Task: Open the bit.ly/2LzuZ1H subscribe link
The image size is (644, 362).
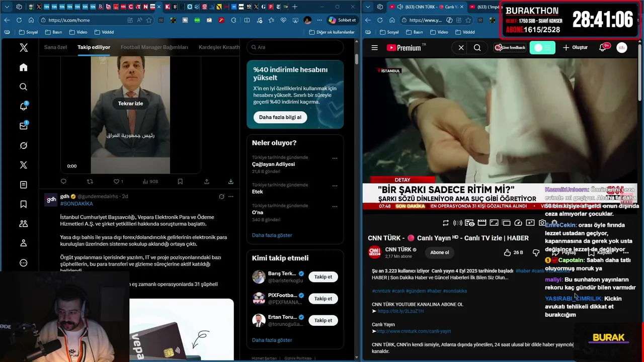Action: pyautogui.click(x=400, y=311)
